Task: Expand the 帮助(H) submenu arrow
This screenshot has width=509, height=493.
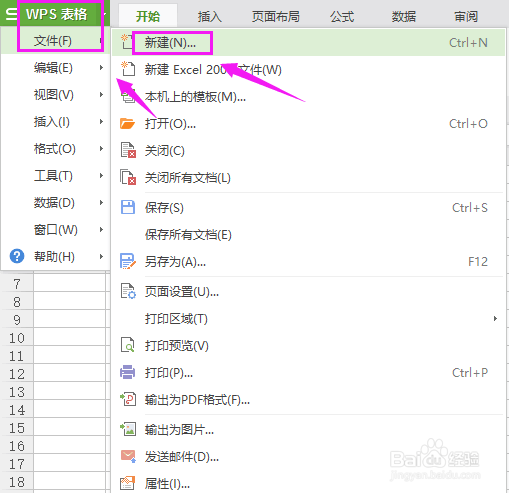Action: (x=101, y=256)
